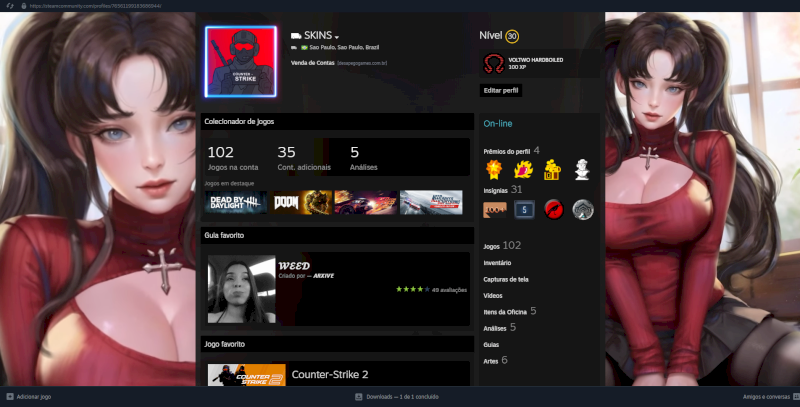Viewport: 800px width, 407px height.
Task: Open the Downloads icon in bottom bar
Action: [x=359, y=396]
